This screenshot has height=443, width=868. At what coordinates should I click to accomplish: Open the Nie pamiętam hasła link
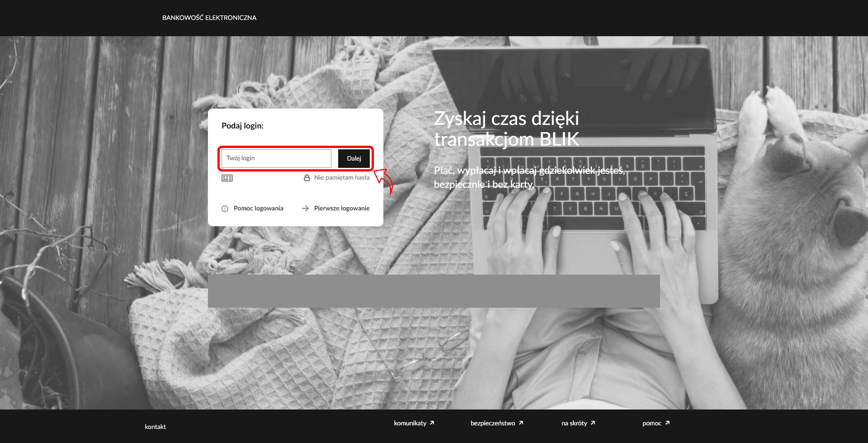tap(342, 177)
